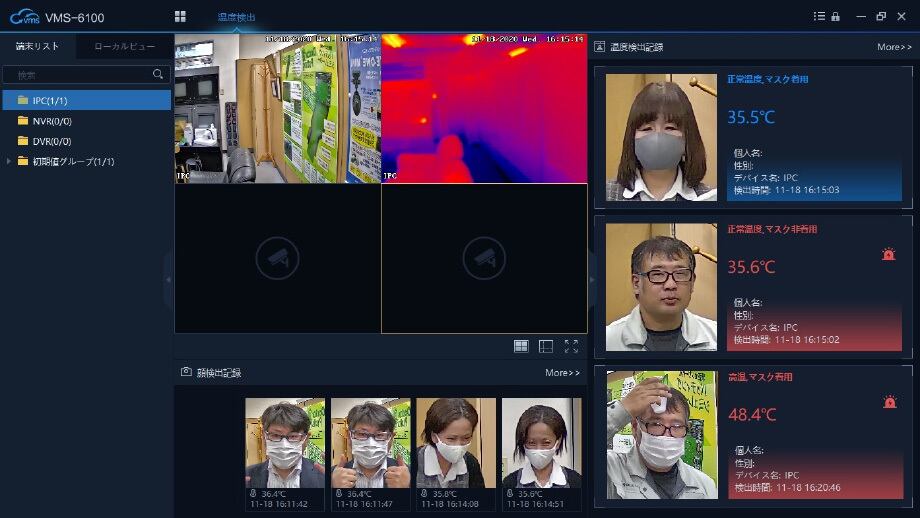Select the DVR(0/0) folder
This screenshot has width=920, height=518.
pyautogui.click(x=51, y=141)
